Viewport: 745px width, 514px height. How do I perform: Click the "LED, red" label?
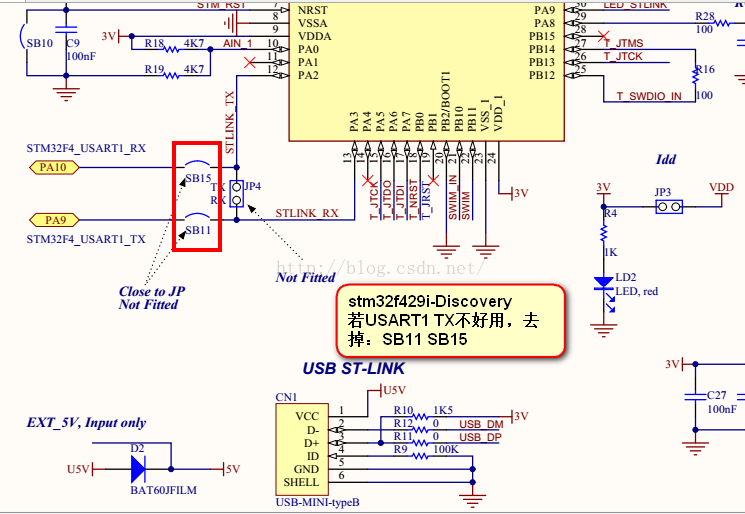pyautogui.click(x=637, y=291)
